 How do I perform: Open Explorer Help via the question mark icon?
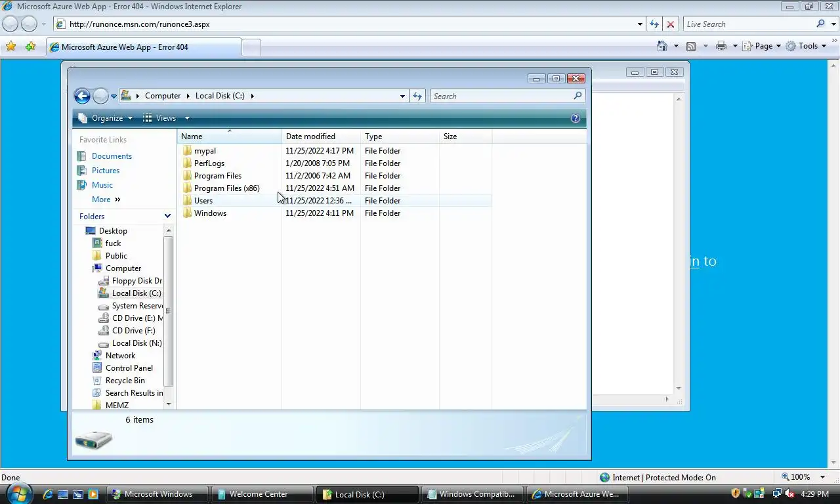coord(576,118)
